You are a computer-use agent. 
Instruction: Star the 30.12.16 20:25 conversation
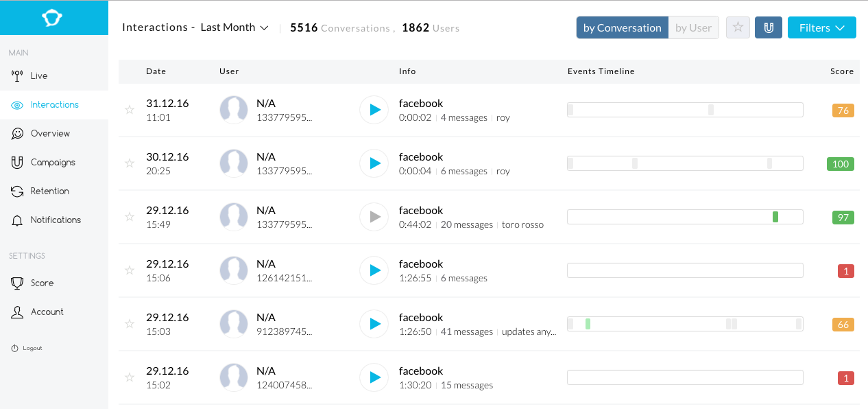[130, 163]
